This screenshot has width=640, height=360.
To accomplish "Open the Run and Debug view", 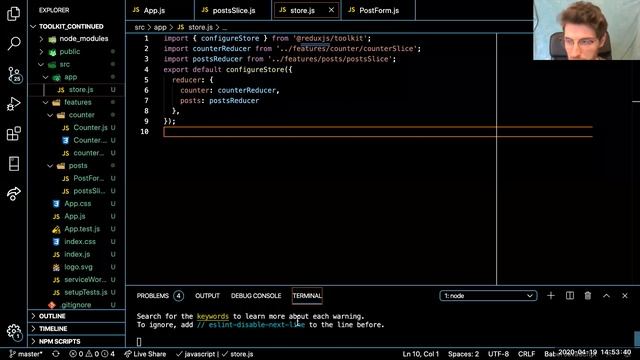I will [x=13, y=104].
